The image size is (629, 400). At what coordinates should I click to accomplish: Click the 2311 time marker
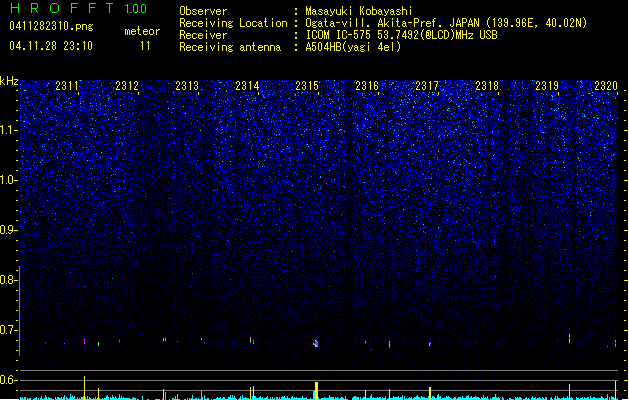[67, 86]
